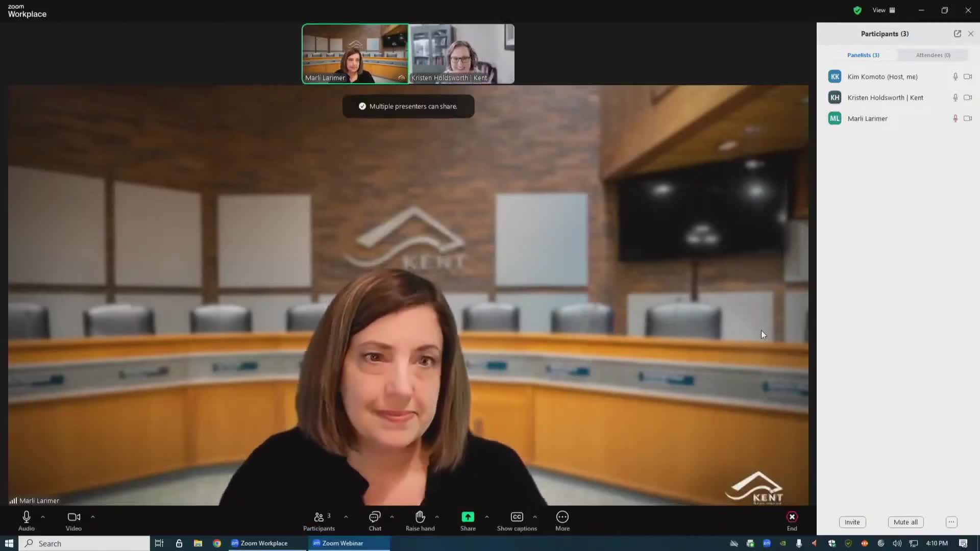The image size is (980, 551).
Task: Click the Invite button
Action: tap(852, 522)
